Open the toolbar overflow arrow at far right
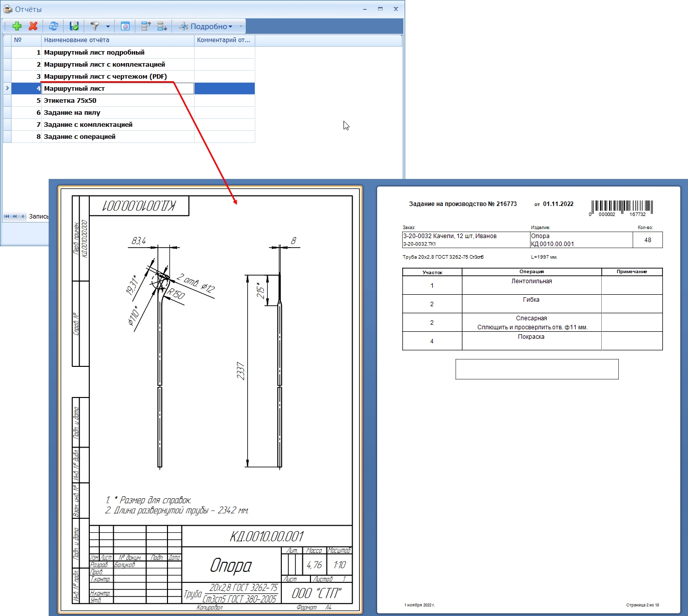 [241, 26]
